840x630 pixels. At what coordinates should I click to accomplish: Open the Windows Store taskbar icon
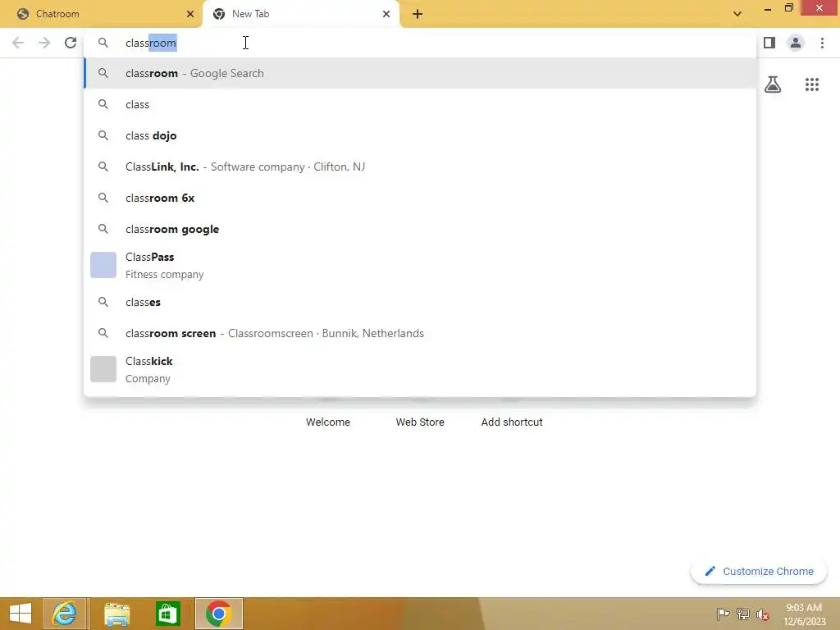click(167, 614)
